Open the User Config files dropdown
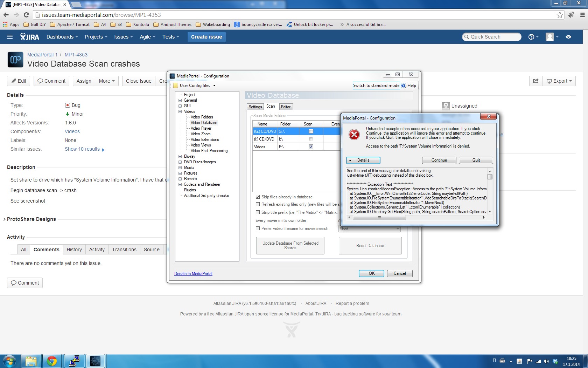Screen dimensions: 588x368 tap(195, 86)
